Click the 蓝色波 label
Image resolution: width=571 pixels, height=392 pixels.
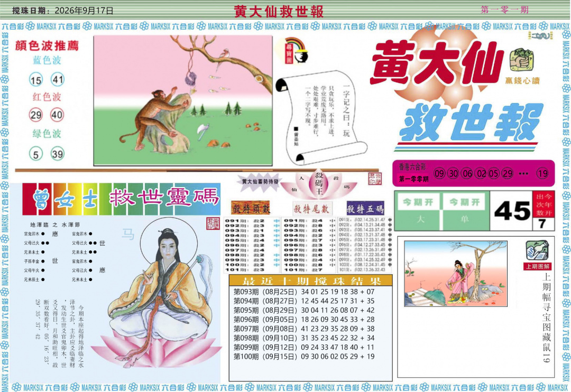coord(47,60)
